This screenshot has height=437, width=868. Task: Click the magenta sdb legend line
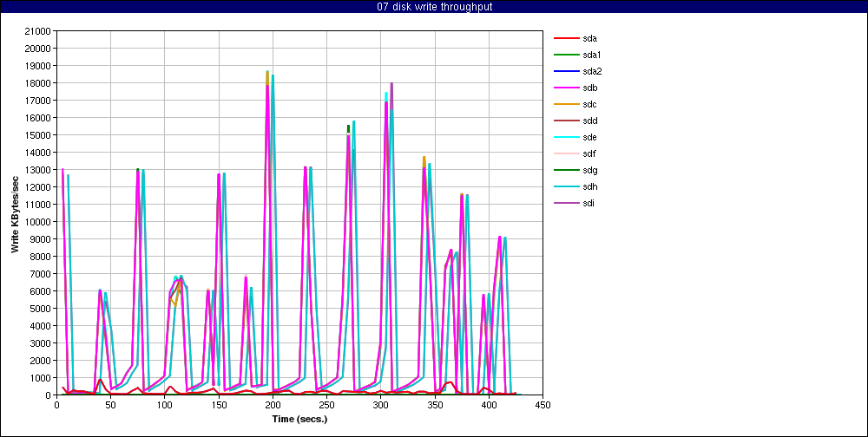(x=566, y=88)
